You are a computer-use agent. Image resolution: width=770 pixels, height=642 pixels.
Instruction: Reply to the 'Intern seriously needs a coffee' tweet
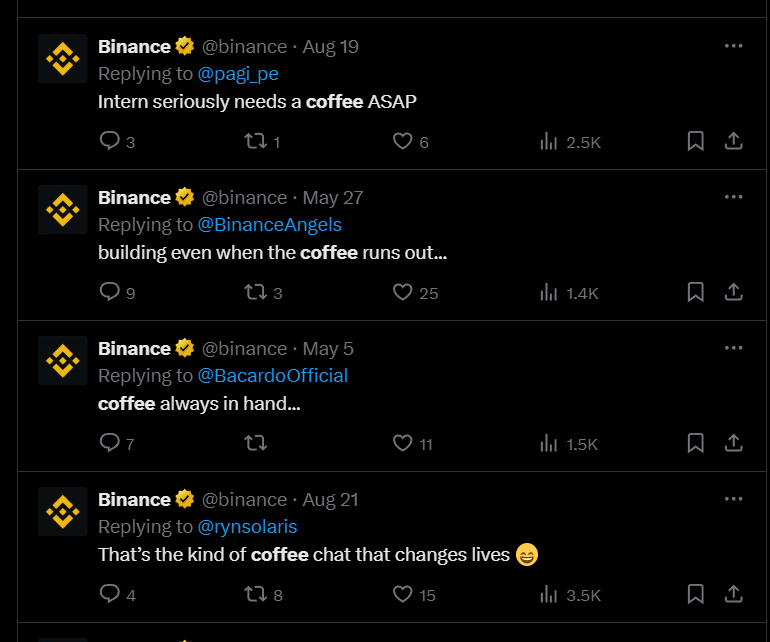(x=110, y=142)
